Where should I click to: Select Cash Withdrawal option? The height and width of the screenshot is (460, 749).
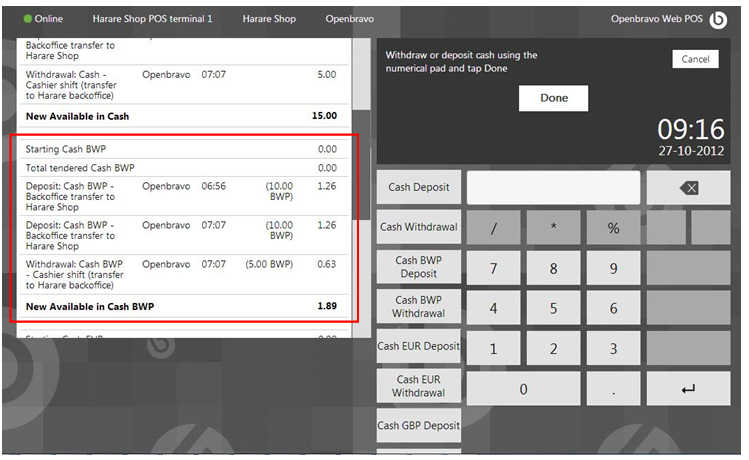coord(419,227)
